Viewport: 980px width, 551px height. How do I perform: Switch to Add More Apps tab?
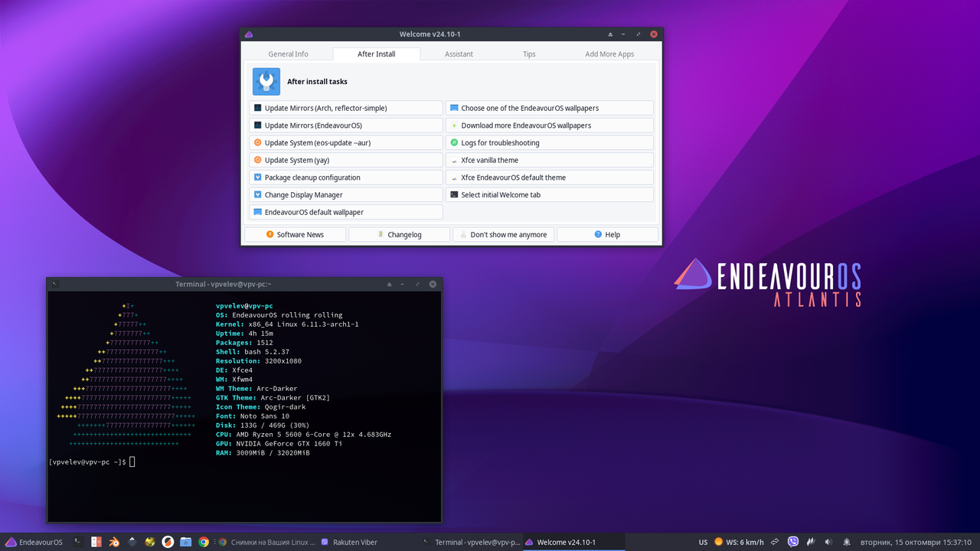pyautogui.click(x=609, y=54)
